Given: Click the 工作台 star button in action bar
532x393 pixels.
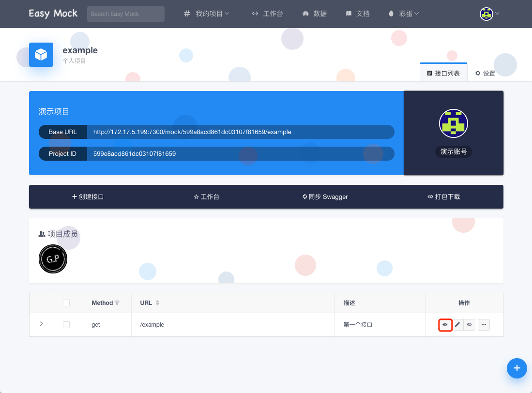Looking at the screenshot, I should coord(206,196).
